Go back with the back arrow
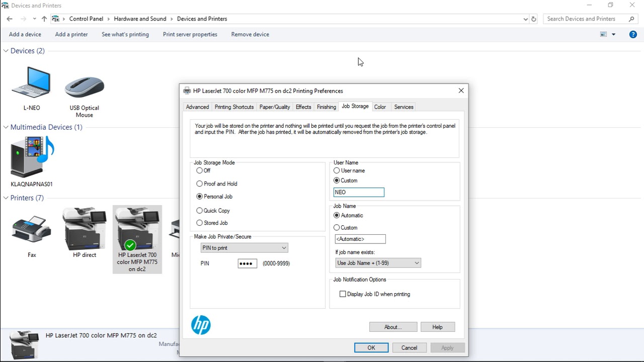Image resolution: width=644 pixels, height=362 pixels. click(x=10, y=19)
